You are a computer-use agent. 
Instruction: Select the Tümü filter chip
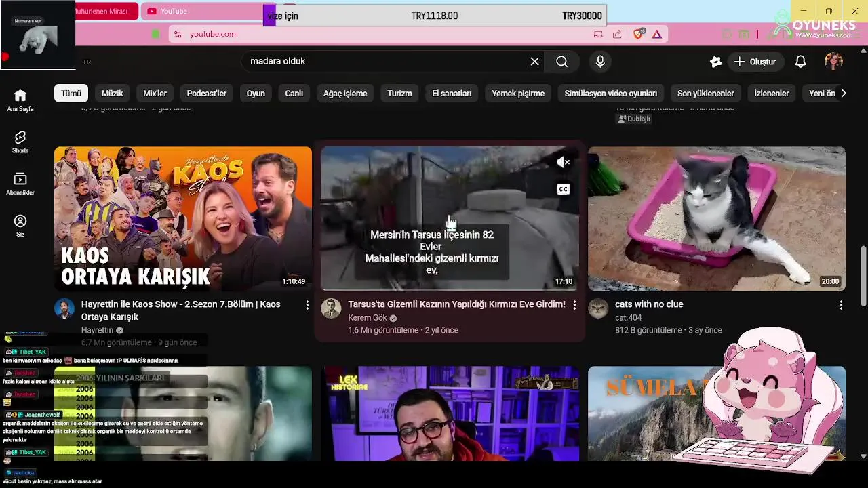pyautogui.click(x=71, y=94)
